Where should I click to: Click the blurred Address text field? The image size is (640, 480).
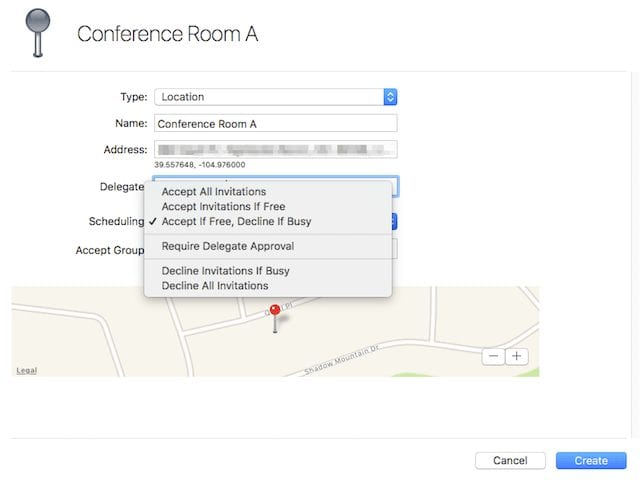[x=275, y=149]
